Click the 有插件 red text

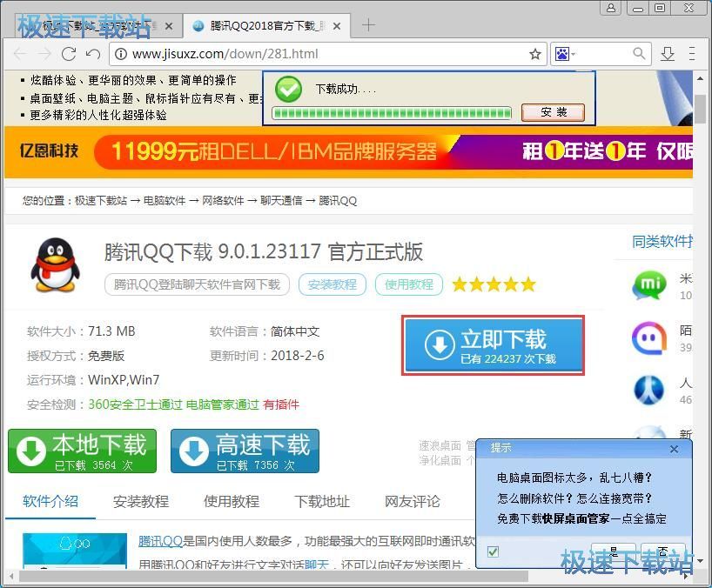[281, 404]
